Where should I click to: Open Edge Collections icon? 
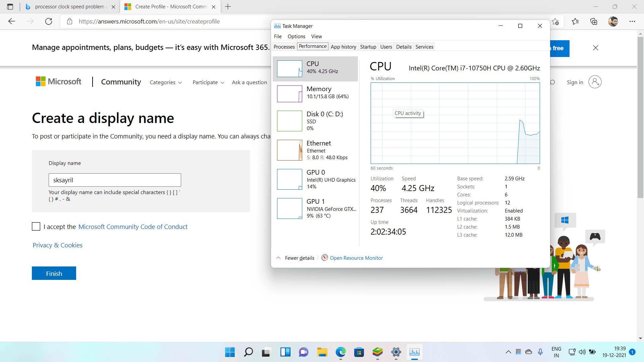(x=594, y=21)
